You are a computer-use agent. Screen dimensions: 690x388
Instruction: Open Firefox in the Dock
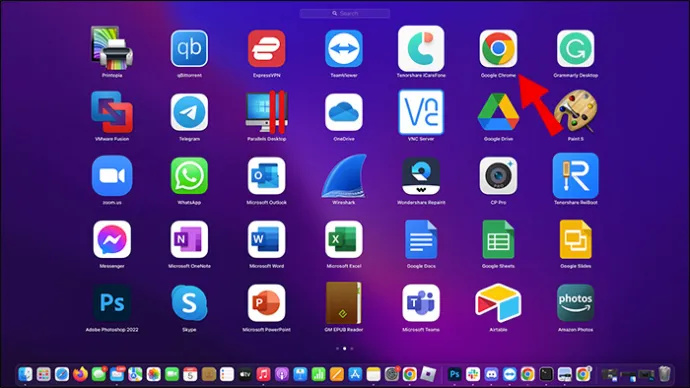[x=80, y=374]
